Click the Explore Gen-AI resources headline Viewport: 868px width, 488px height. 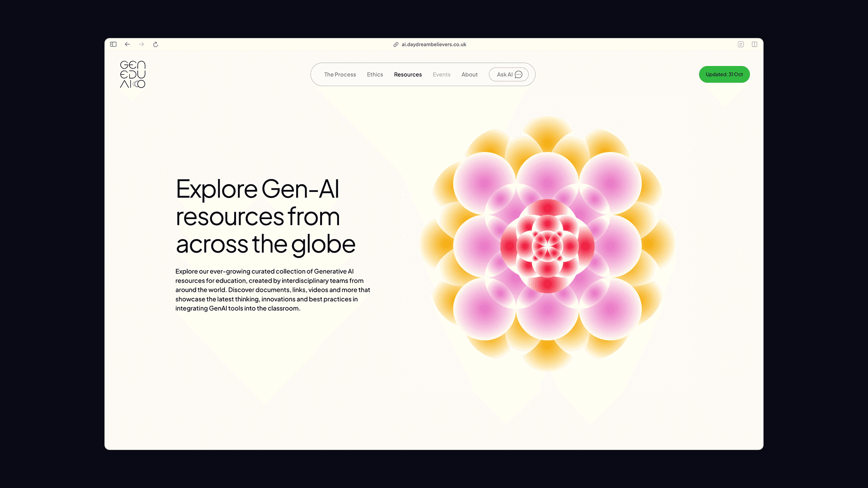pyautogui.click(x=265, y=216)
